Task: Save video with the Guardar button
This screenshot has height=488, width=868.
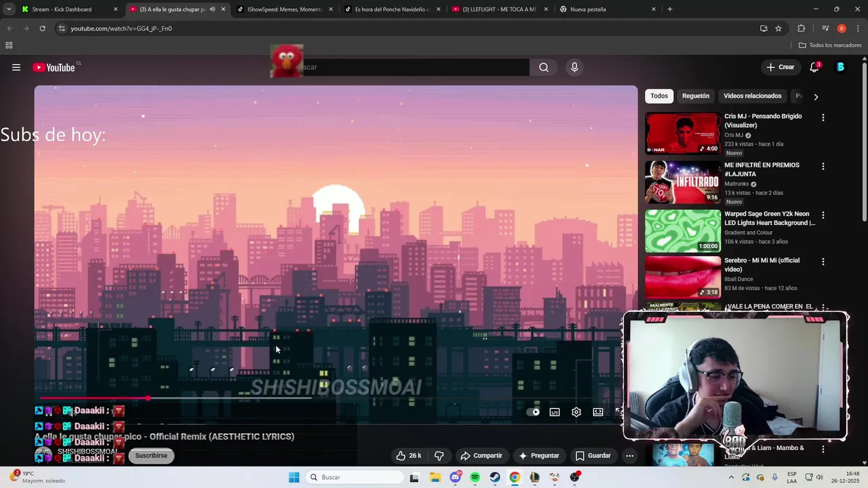Action: click(x=593, y=455)
